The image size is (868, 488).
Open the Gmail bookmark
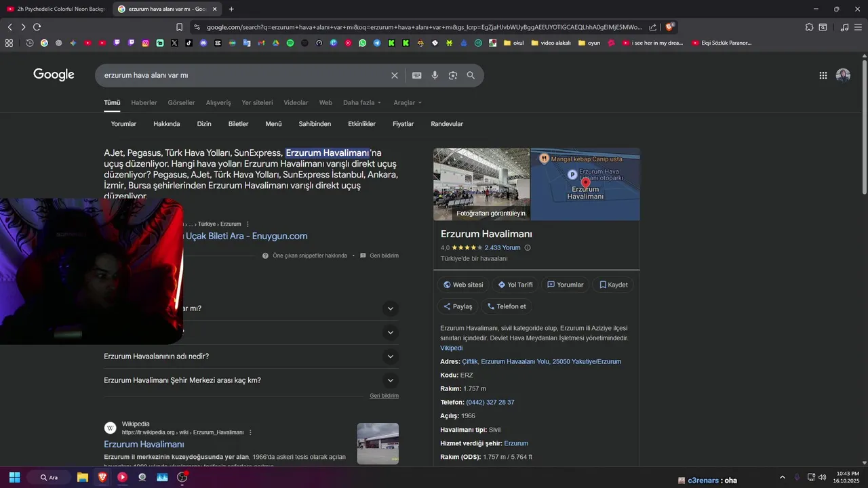(261, 43)
